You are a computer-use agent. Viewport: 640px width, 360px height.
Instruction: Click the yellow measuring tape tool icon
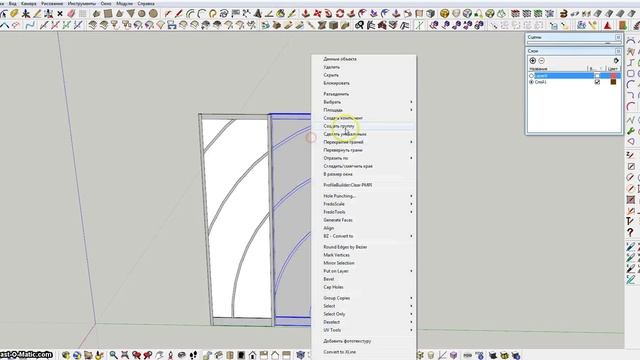[x=14, y=13]
